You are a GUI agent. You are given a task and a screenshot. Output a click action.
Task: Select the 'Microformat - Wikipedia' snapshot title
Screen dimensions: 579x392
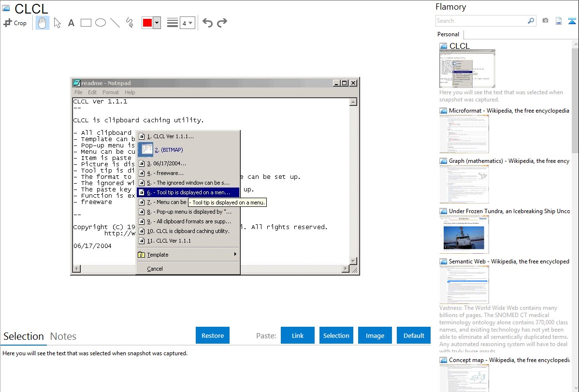509,111
